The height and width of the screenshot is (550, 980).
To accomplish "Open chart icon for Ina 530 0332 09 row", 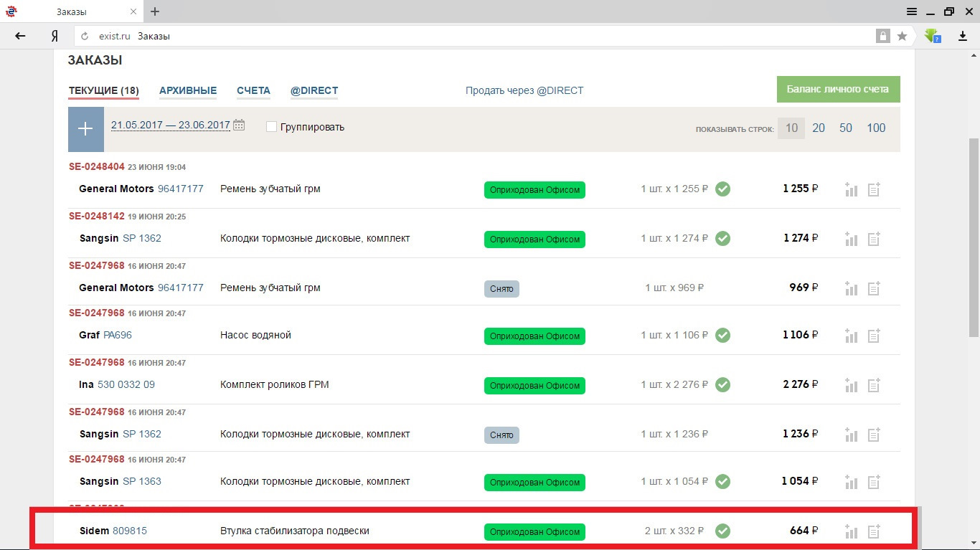I will [852, 385].
